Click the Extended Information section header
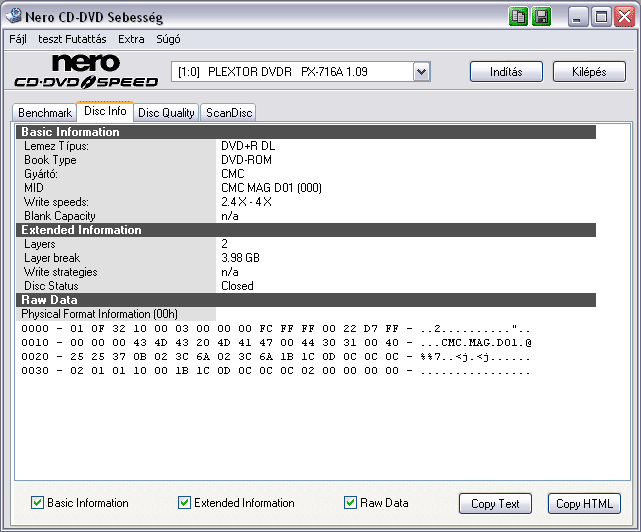The width and height of the screenshot is (641, 532). pos(306,230)
